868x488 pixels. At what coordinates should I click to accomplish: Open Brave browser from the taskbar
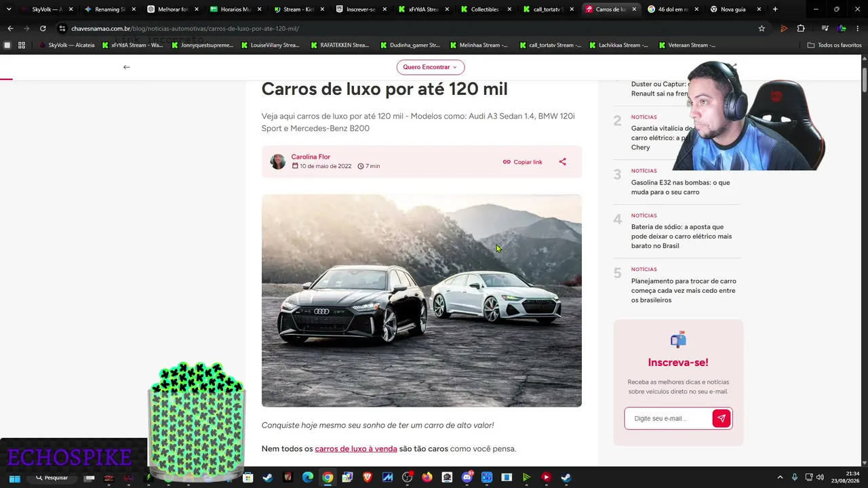pos(368,478)
